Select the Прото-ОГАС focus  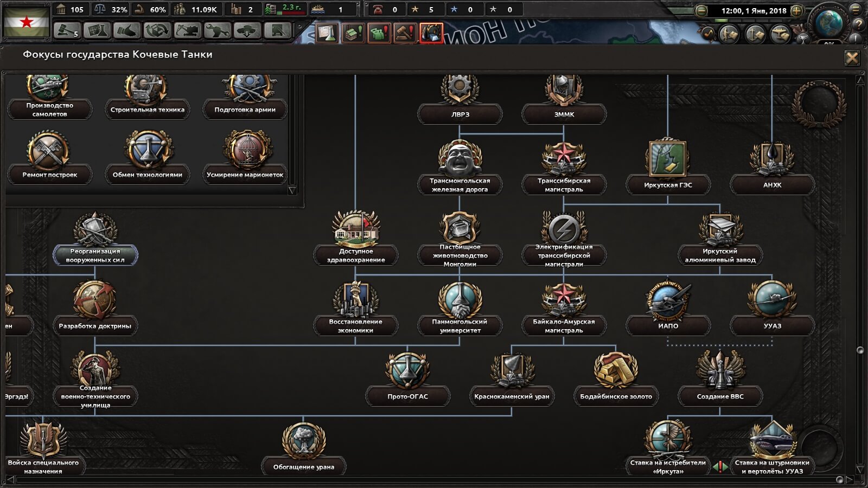407,380
